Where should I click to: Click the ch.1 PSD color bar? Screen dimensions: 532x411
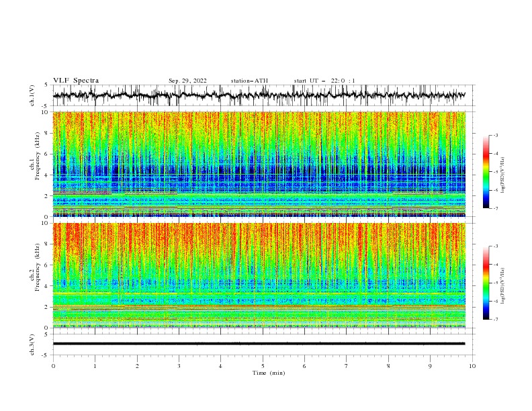[486, 172]
